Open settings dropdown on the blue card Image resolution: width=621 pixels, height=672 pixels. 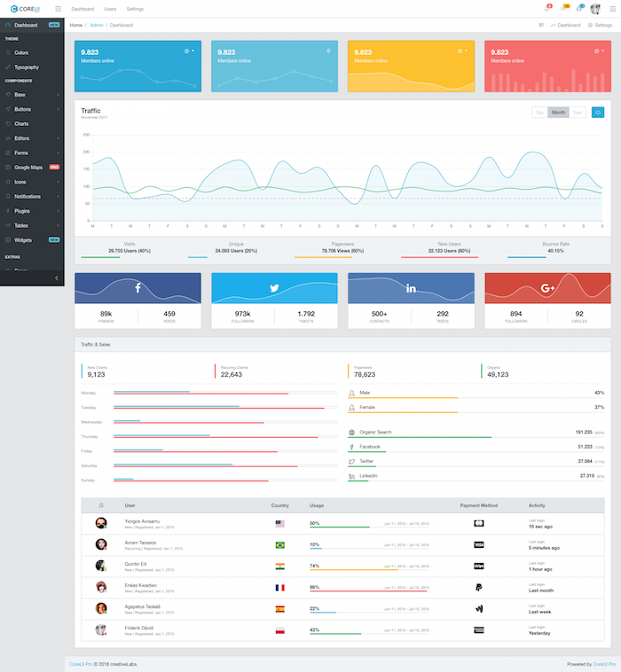(189, 51)
